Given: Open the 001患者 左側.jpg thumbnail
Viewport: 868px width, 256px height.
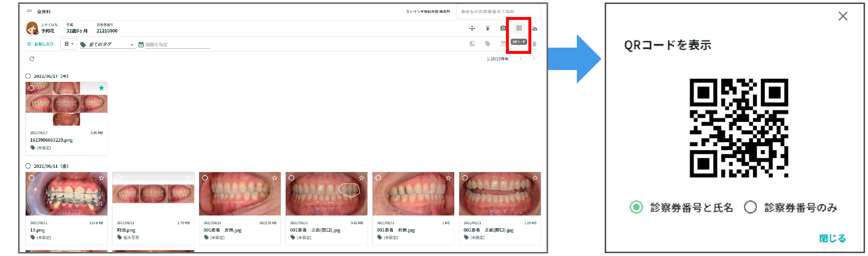Looking at the screenshot, I should 240,194.
